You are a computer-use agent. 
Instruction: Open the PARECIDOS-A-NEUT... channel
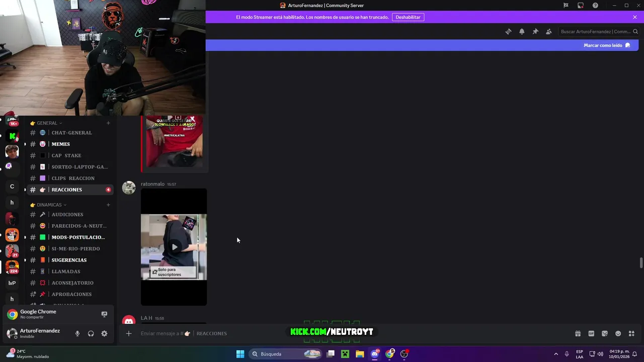point(70,226)
